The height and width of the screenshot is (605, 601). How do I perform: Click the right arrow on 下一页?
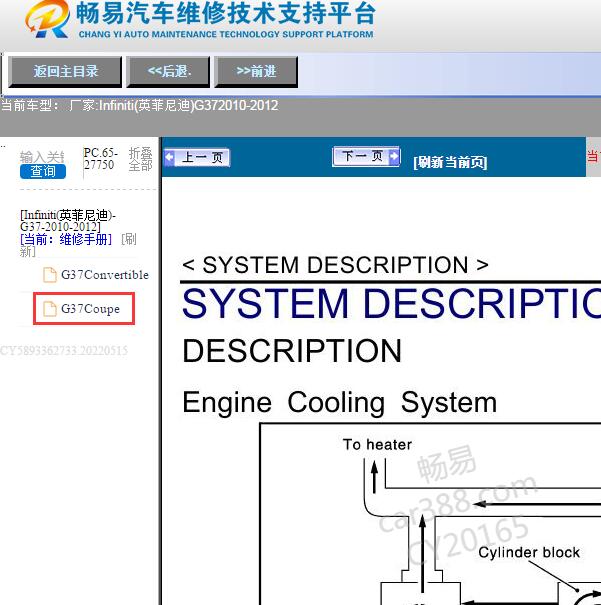point(394,156)
